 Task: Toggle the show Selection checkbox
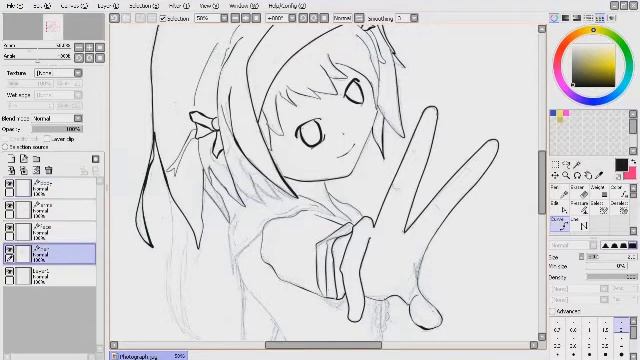(163, 18)
